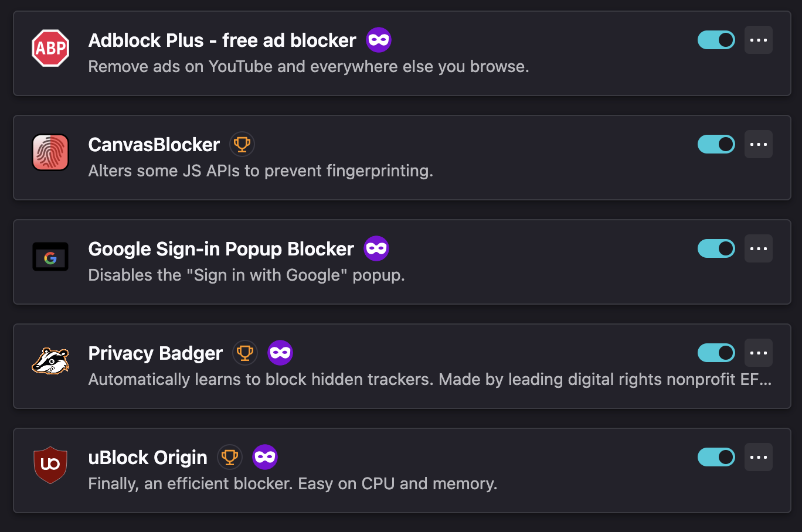Viewport: 802px width, 532px height.
Task: Click the trophy badge next to CanvasBlocker
Action: 242,144
